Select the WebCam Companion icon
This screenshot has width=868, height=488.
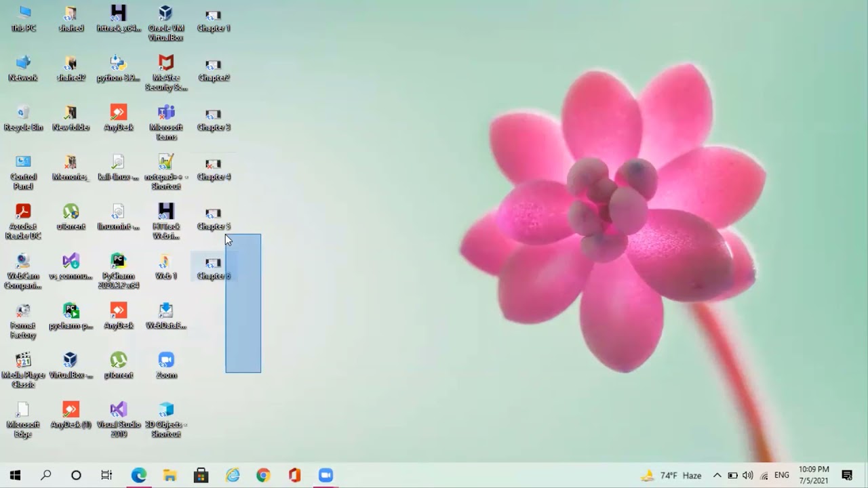[x=23, y=271]
